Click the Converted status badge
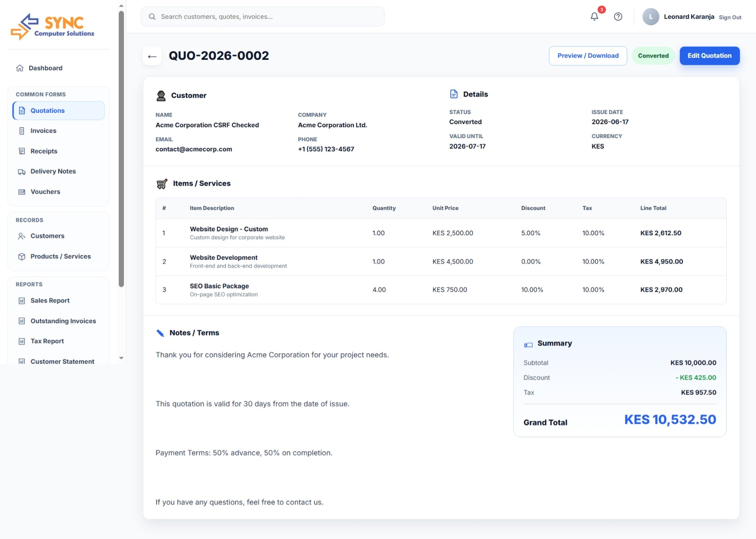This screenshot has width=756, height=539. [653, 56]
